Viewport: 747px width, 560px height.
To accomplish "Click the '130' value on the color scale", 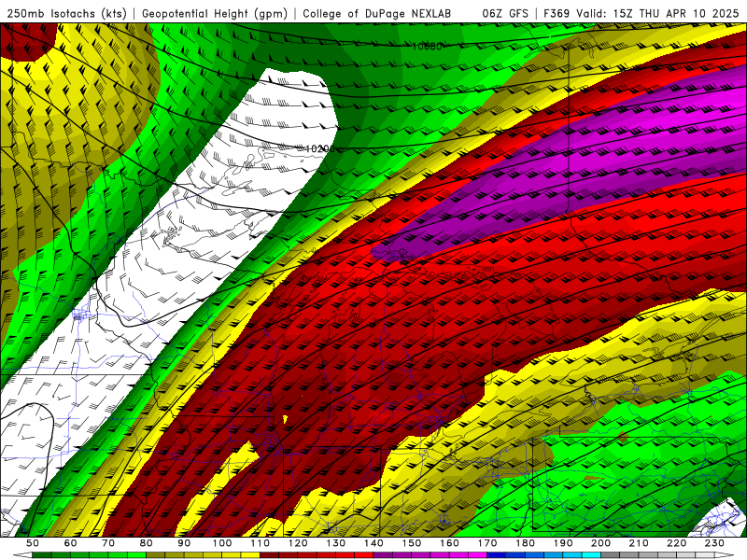I will click(x=336, y=543).
